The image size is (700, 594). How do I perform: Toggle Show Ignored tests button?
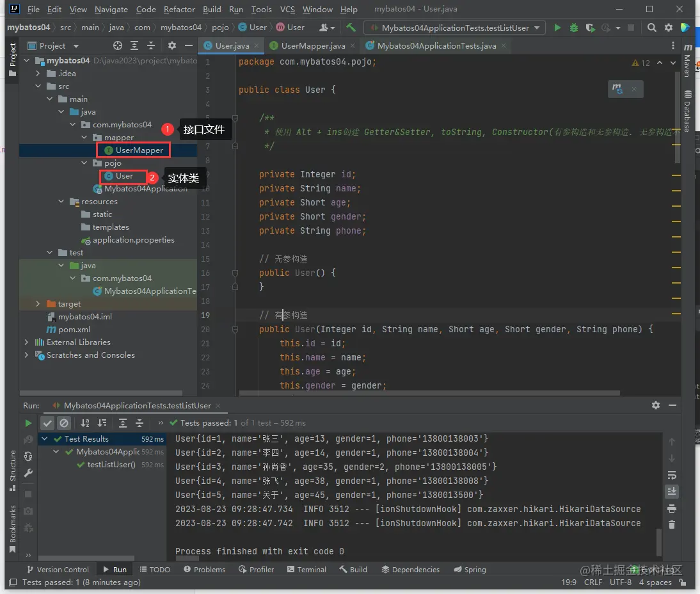(x=64, y=423)
